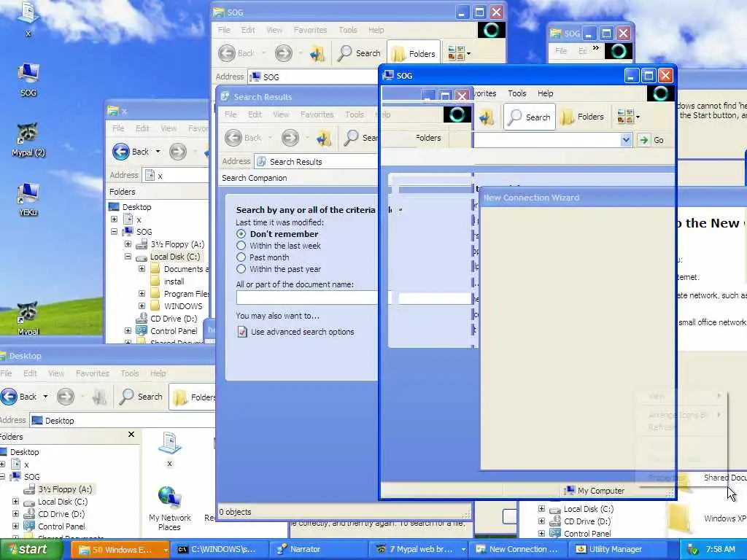Select "Within the last week" option
Image resolution: width=747 pixels, height=560 pixels.
(x=241, y=246)
